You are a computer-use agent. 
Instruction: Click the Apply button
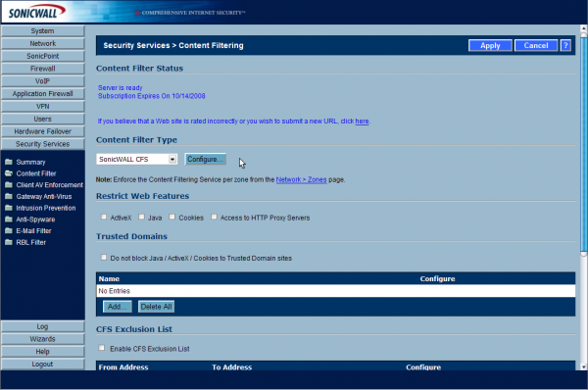[490, 45]
